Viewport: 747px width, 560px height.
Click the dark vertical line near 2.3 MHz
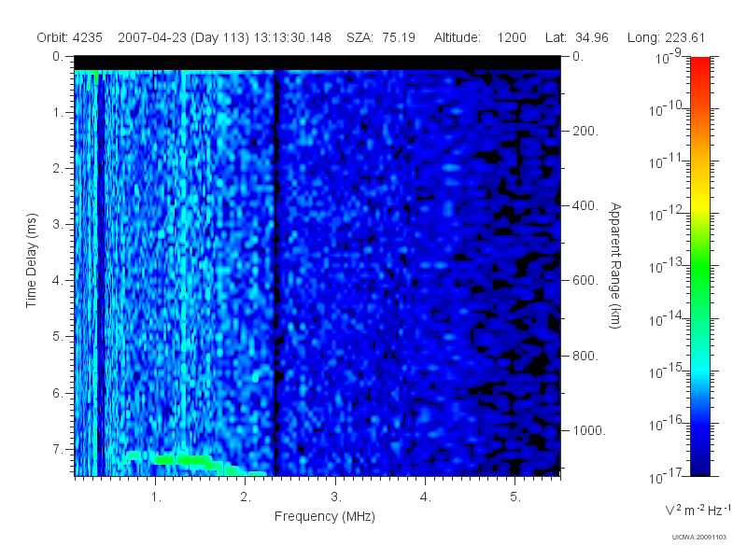(275, 273)
